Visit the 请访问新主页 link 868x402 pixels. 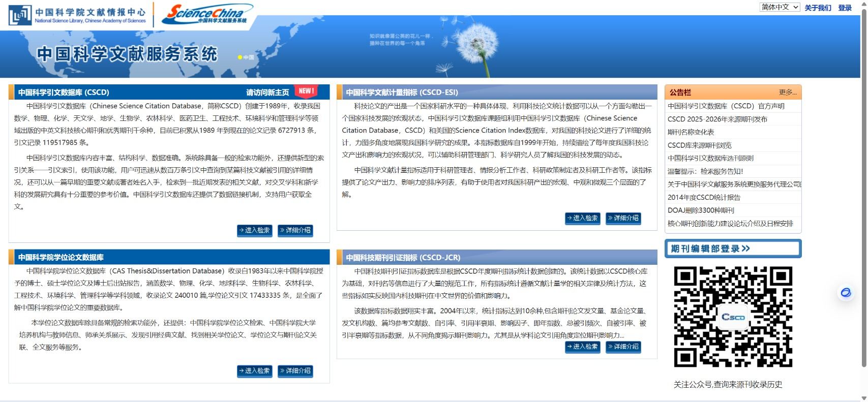(267, 92)
